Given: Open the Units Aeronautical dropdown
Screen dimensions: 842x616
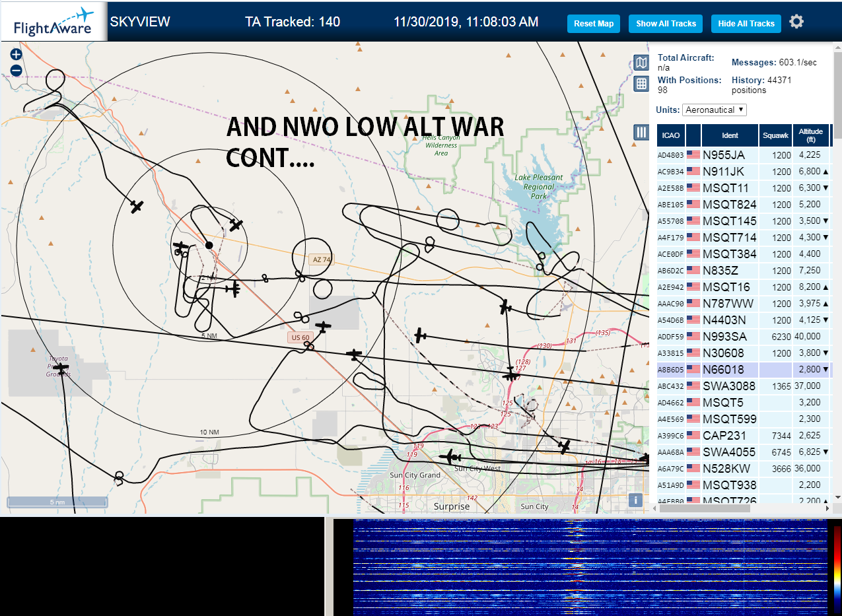Looking at the screenshot, I should [715, 110].
